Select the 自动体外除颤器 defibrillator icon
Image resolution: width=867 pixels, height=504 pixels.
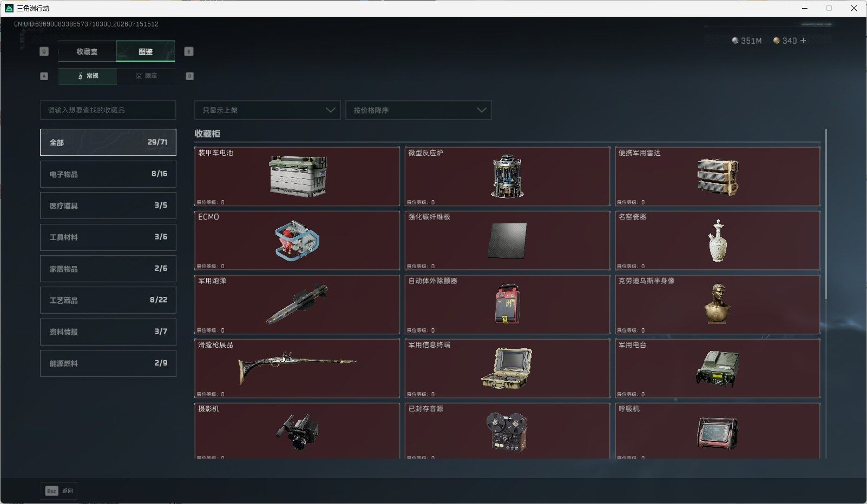click(x=507, y=304)
